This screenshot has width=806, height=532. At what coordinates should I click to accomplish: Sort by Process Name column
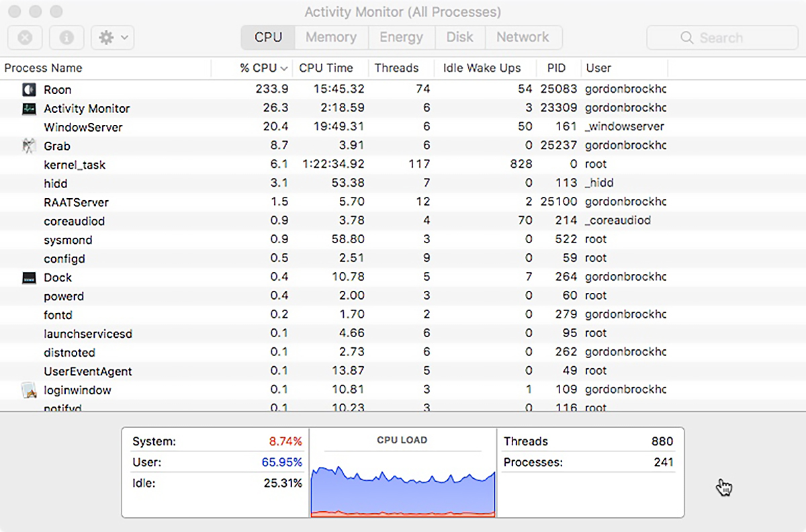click(x=43, y=68)
